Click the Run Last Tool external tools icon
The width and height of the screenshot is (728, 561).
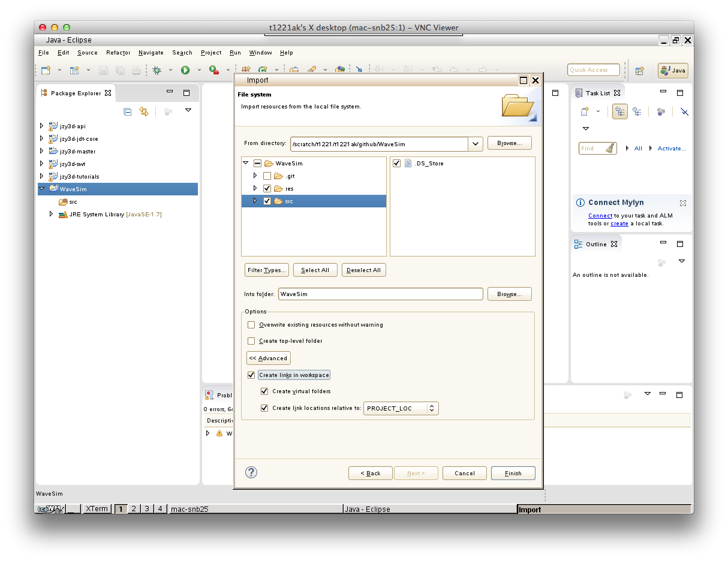tap(213, 70)
